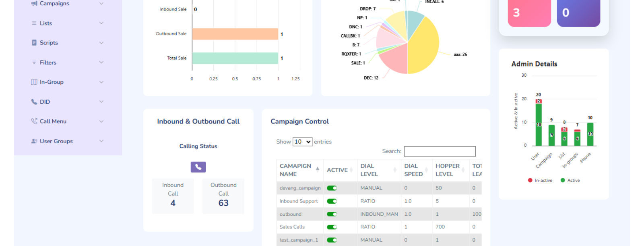Open the Scripts sidebar menu item
Viewport: 644px width, 246px height.
point(49,43)
